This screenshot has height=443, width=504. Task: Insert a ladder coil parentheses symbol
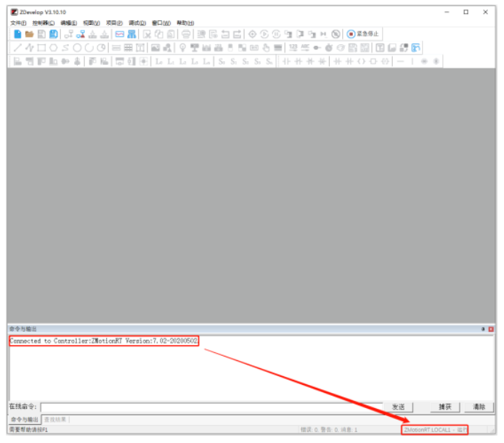[361, 61]
